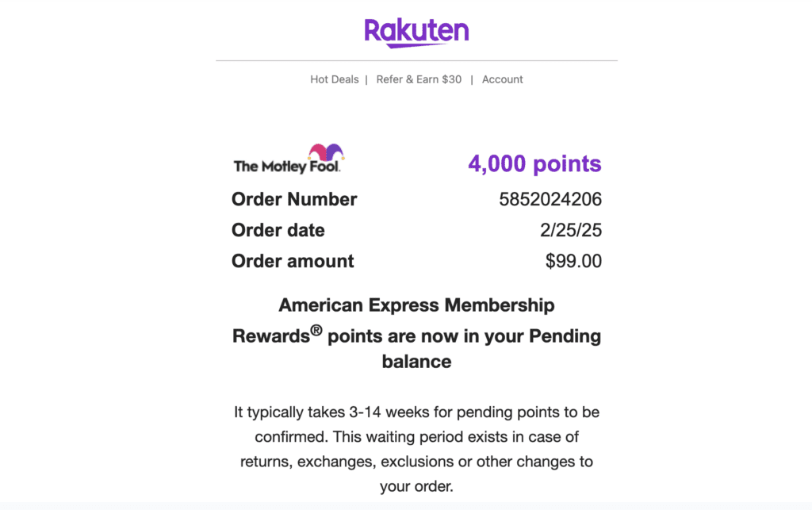The width and height of the screenshot is (812, 510).
Task: Click the Rakuten logo at top
Action: 416,32
